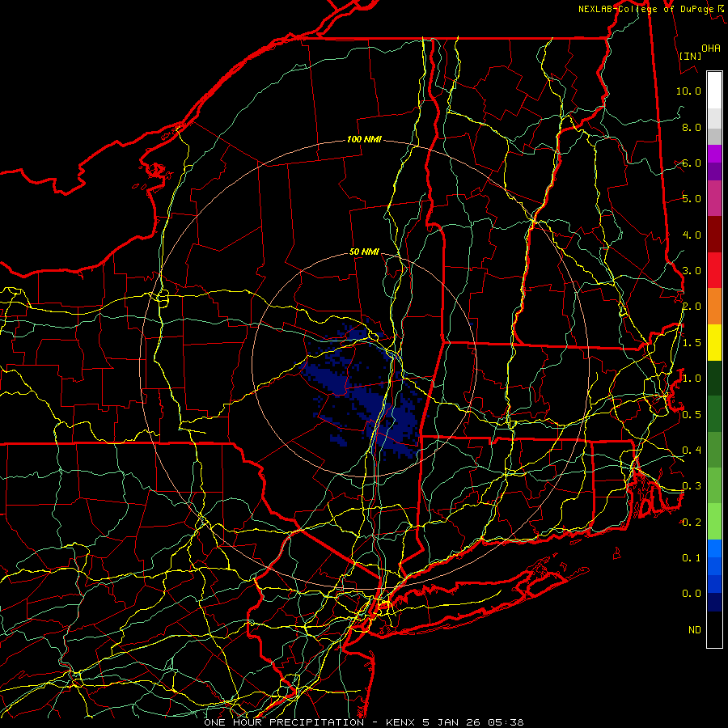728x728 pixels.
Task: Pick the bright red legend swatch
Action: tap(714, 270)
